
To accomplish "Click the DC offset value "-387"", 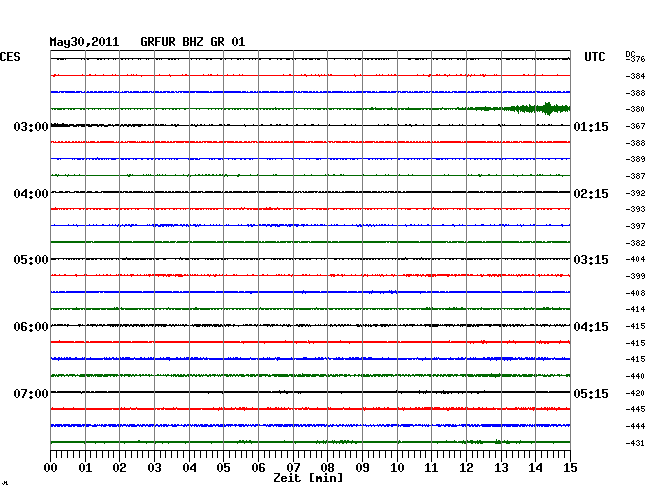I will click(635, 176).
